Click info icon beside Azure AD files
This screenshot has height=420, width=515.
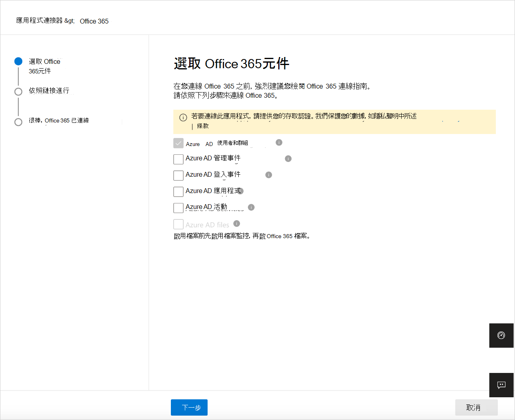(x=237, y=223)
